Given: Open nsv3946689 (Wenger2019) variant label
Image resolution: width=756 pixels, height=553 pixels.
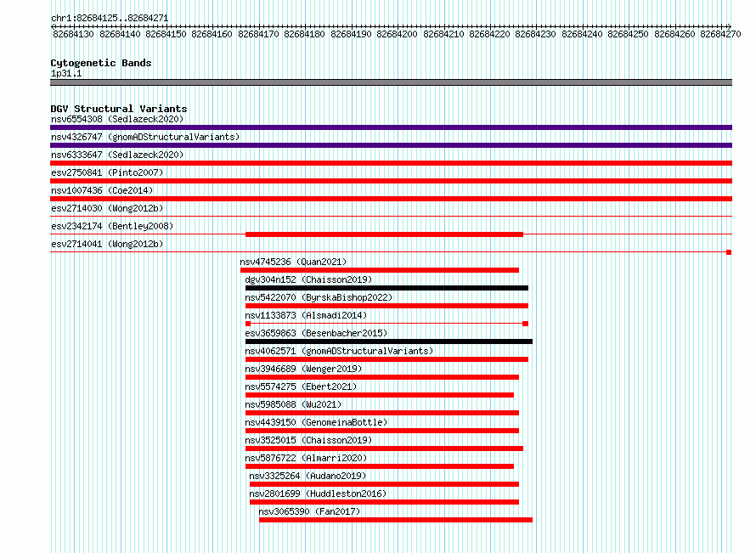Looking at the screenshot, I should pyautogui.click(x=303, y=369).
